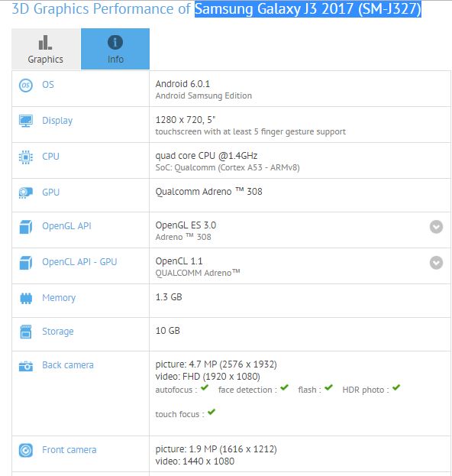Click the OpenGL API label
This screenshot has height=476, width=452.
(x=66, y=226)
